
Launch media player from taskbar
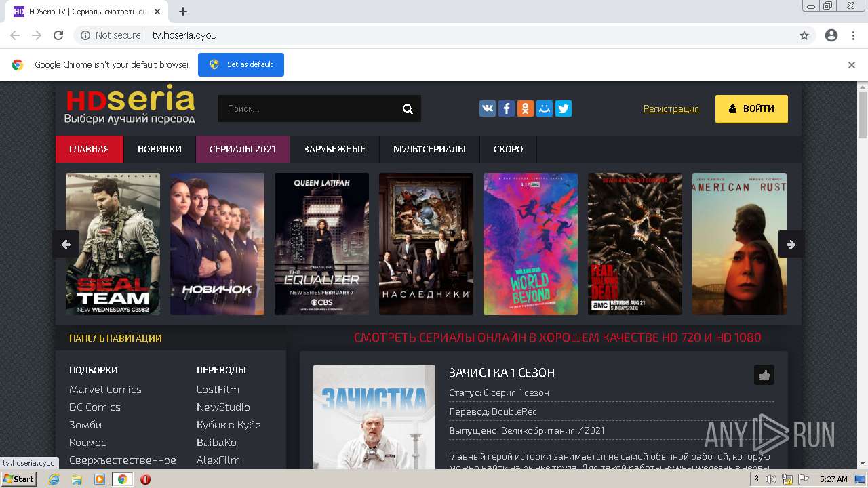[x=100, y=479]
